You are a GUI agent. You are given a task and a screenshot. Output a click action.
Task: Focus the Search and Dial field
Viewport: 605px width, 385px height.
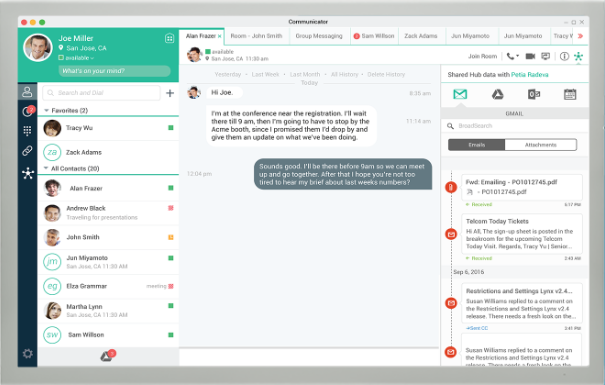pyautogui.click(x=101, y=93)
